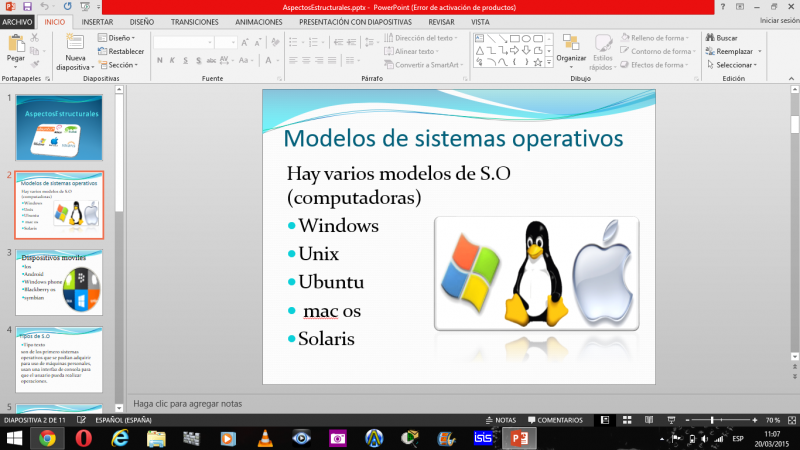
Task: Click the Nueva diapositiva icon
Action: pyautogui.click(x=75, y=43)
